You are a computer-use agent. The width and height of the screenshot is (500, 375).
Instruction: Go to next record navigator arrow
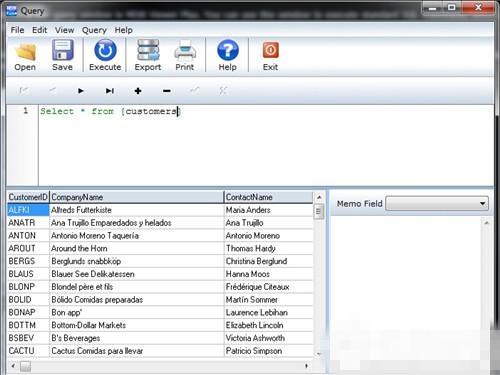click(81, 91)
